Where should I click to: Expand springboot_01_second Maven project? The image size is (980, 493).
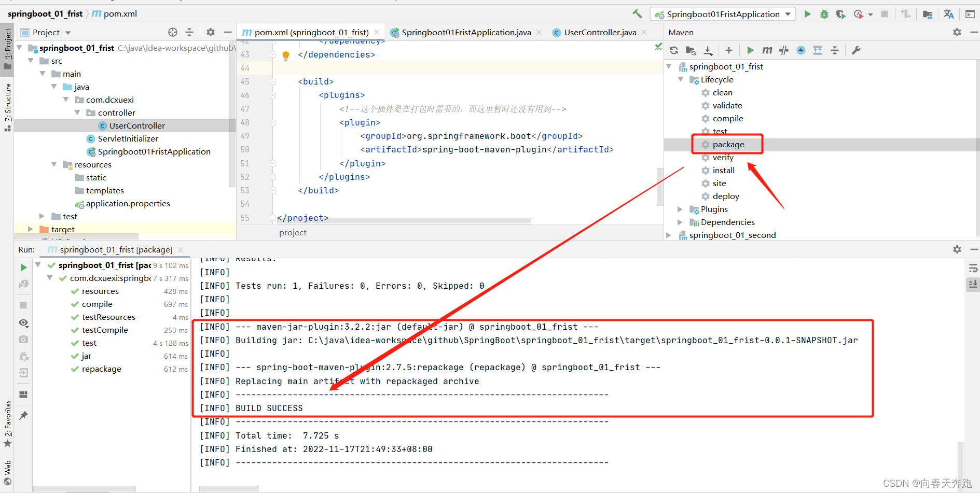669,235
